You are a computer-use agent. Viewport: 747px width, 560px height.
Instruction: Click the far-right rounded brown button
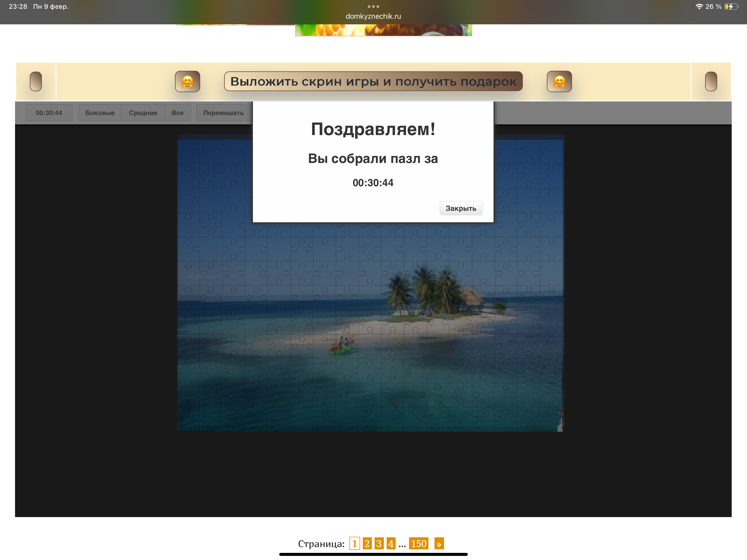click(711, 81)
